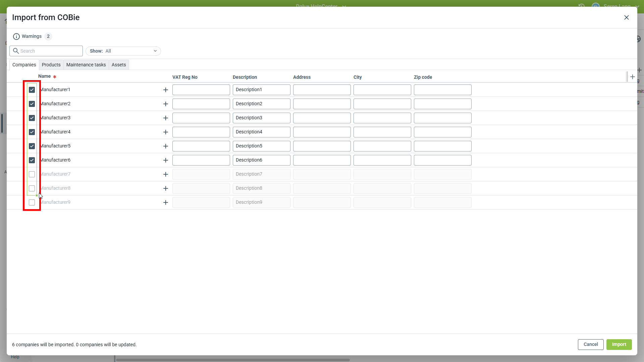Open the Show: All dropdown
644x362 pixels.
coord(123,51)
